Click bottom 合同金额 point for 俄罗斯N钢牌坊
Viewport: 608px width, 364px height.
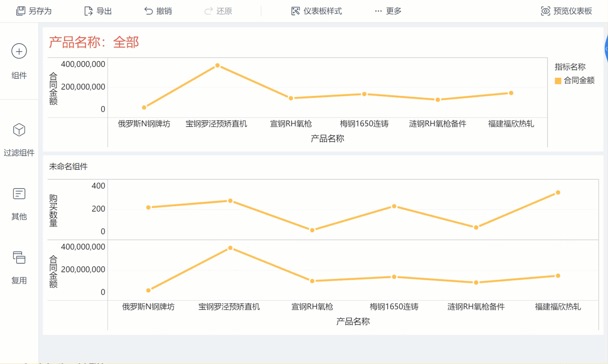click(x=149, y=290)
